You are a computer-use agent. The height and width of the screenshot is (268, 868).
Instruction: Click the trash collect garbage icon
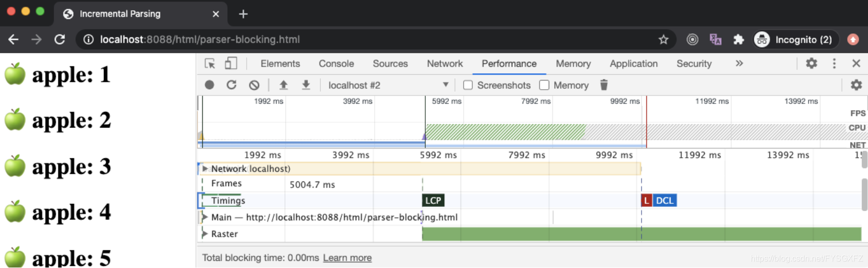pos(604,85)
